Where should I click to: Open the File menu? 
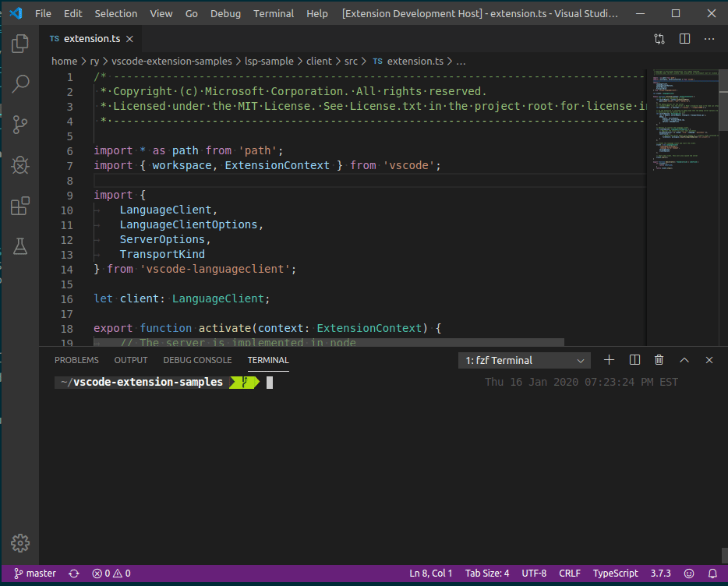43,13
